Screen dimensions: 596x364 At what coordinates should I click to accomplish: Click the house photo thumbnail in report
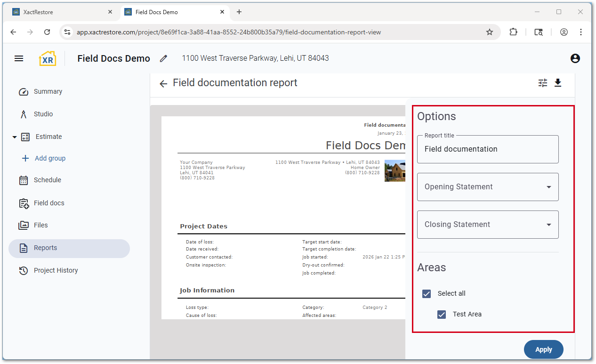tap(395, 170)
